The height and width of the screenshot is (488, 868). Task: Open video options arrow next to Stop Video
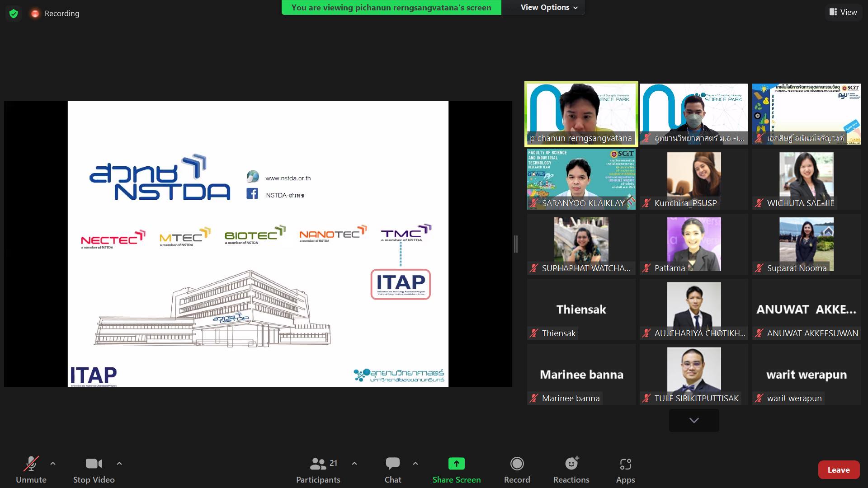pyautogui.click(x=119, y=464)
